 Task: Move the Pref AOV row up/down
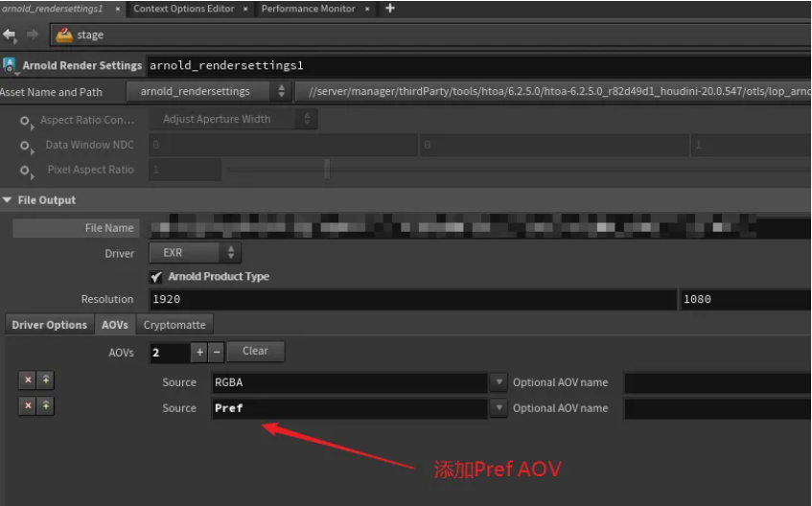(46, 405)
